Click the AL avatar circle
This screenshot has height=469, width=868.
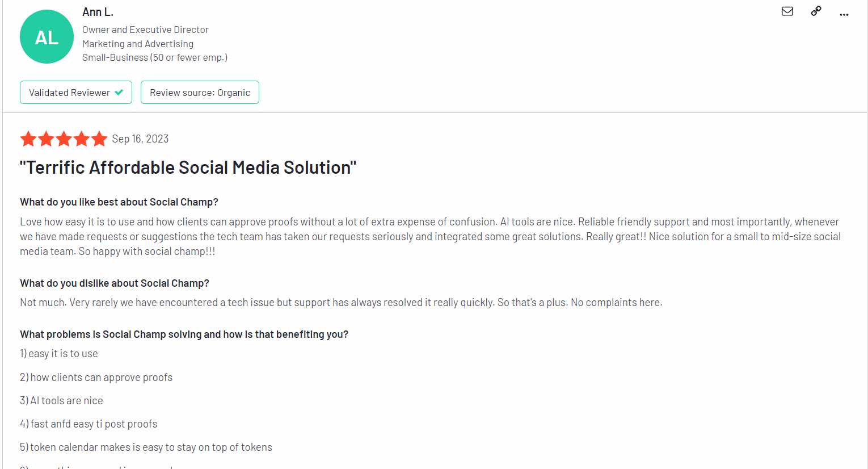tap(47, 37)
